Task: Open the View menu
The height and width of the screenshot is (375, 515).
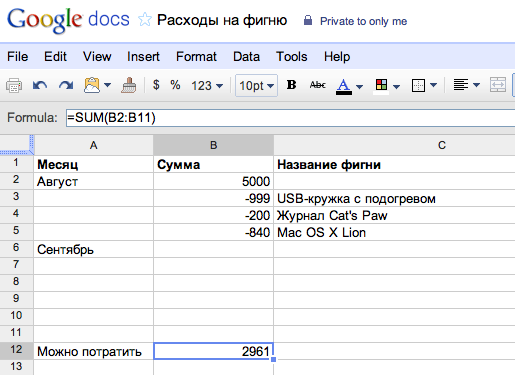Action: pos(97,56)
